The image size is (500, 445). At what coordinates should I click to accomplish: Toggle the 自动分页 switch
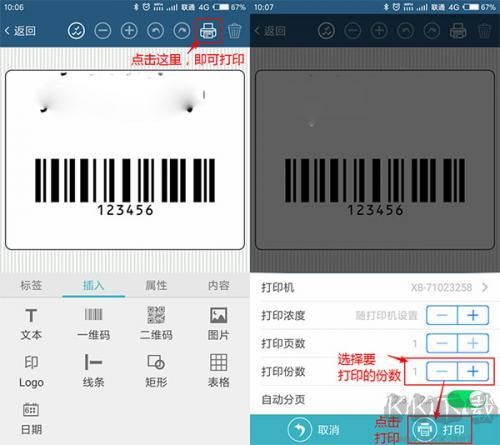point(466,399)
